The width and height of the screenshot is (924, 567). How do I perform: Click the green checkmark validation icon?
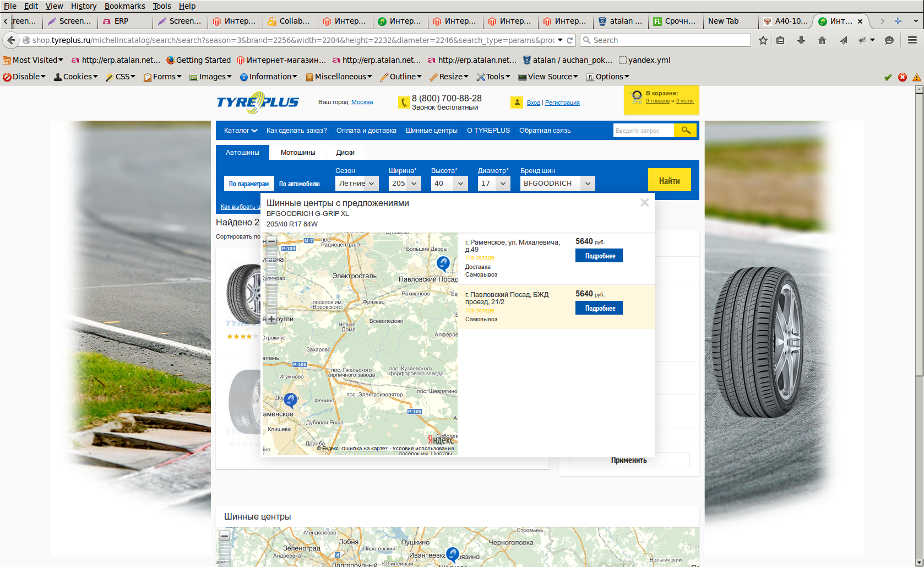tap(888, 77)
